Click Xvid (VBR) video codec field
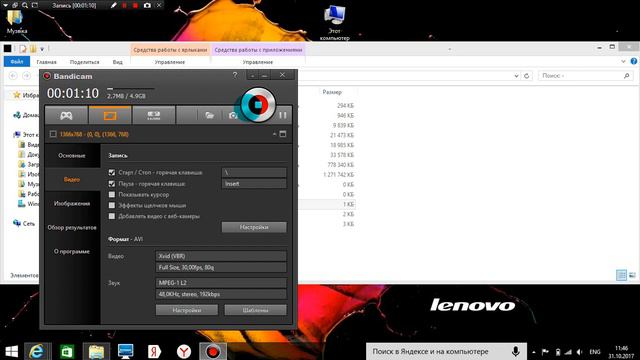This screenshot has width=640, height=360. (221, 256)
